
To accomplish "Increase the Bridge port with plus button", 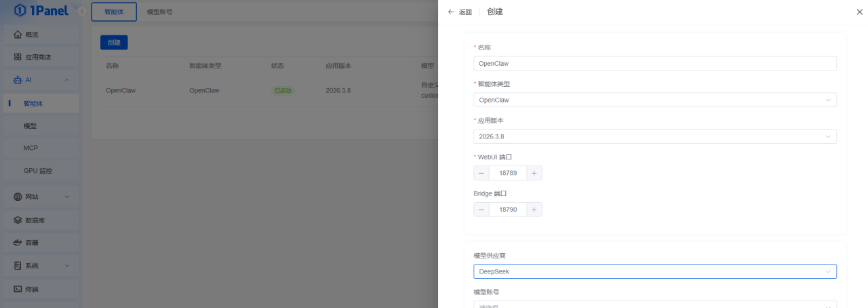I will click(534, 210).
